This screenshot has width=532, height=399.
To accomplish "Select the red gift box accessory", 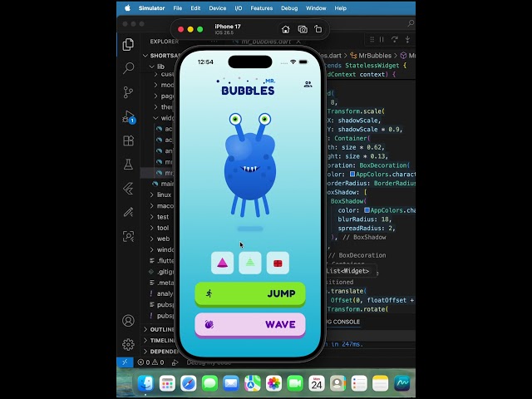I will click(278, 263).
